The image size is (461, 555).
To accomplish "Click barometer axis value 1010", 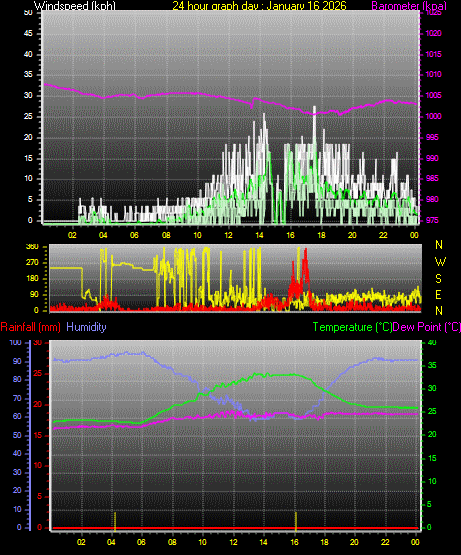I will pos(433,74).
